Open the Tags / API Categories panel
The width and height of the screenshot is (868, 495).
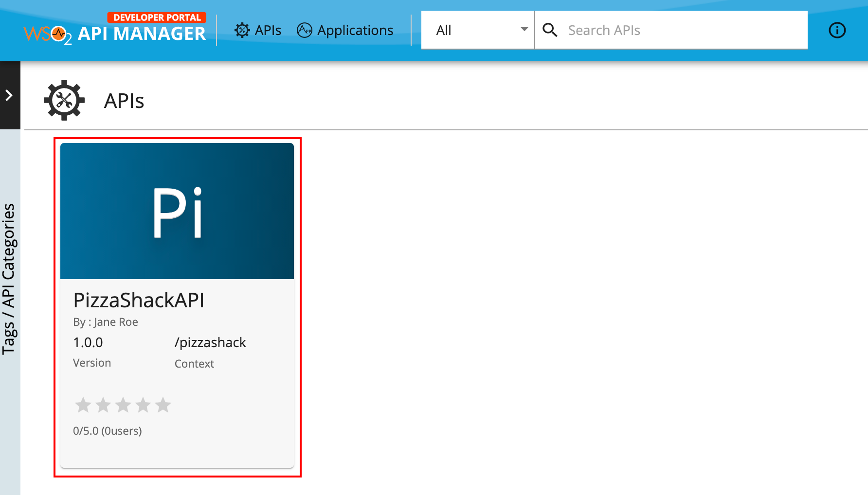9,279
